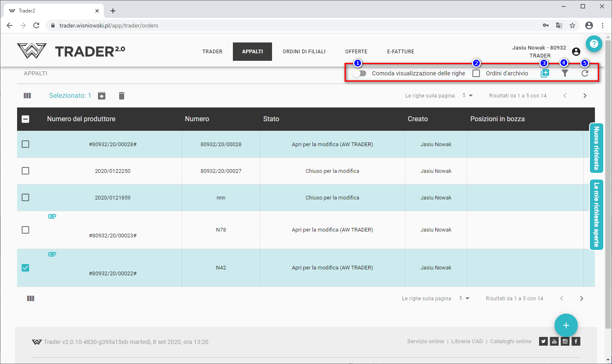Click the filter funnel icon
Screen dimensions: 612x364
[565, 73]
